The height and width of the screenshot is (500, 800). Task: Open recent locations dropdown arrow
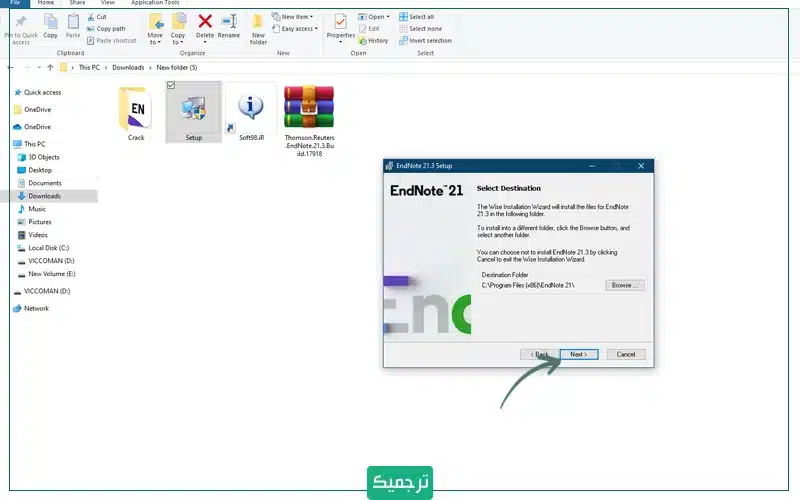[x=39, y=67]
